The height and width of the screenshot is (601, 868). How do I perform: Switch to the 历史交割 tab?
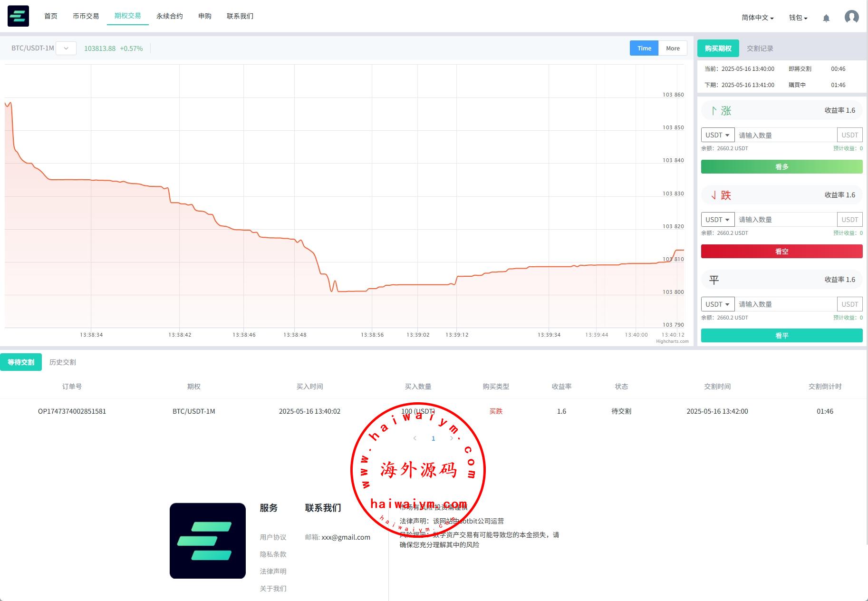tap(63, 362)
